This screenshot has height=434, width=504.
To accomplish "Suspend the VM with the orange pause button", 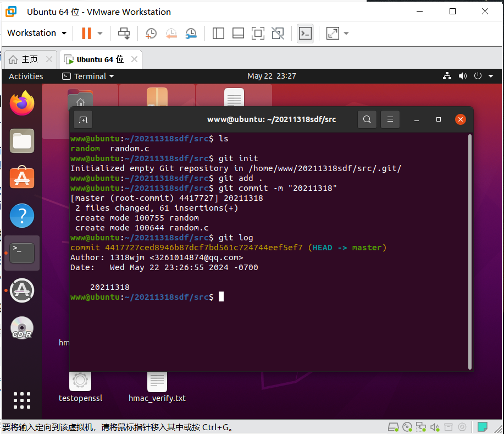I will (86, 33).
